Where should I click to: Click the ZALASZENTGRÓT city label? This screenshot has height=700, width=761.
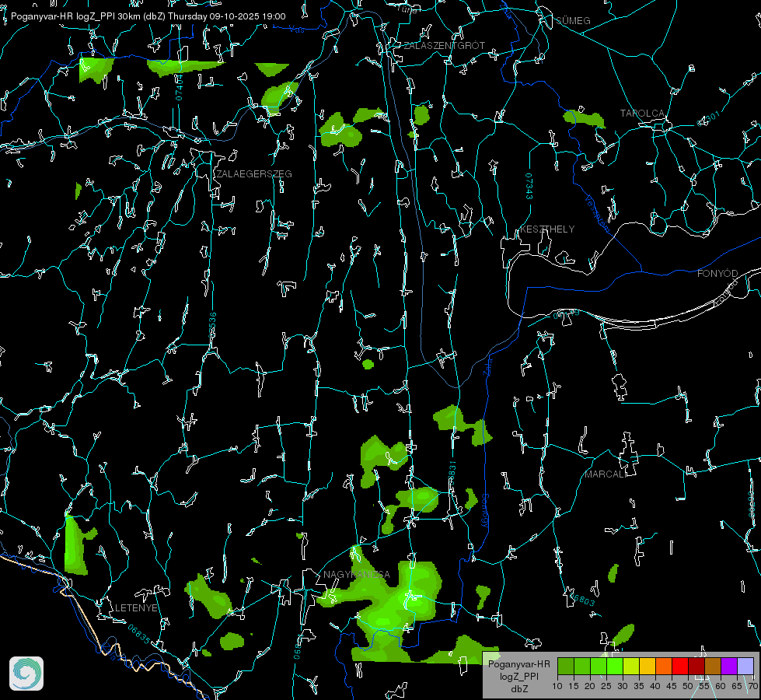444,46
